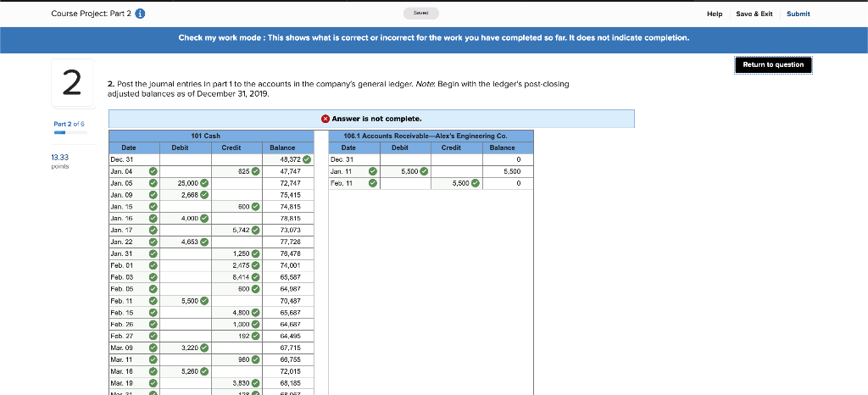Click the check icon beside Cash Jan. 04 date
This screenshot has width=868, height=395.
tap(153, 171)
